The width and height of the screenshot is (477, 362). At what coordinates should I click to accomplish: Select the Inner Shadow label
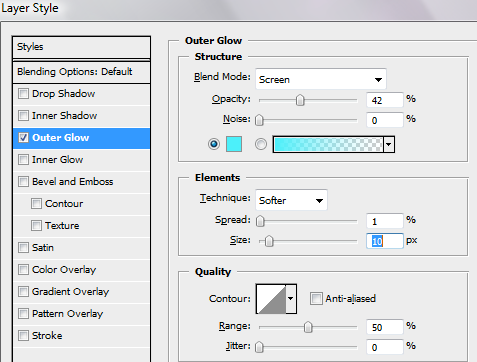pyautogui.click(x=65, y=116)
